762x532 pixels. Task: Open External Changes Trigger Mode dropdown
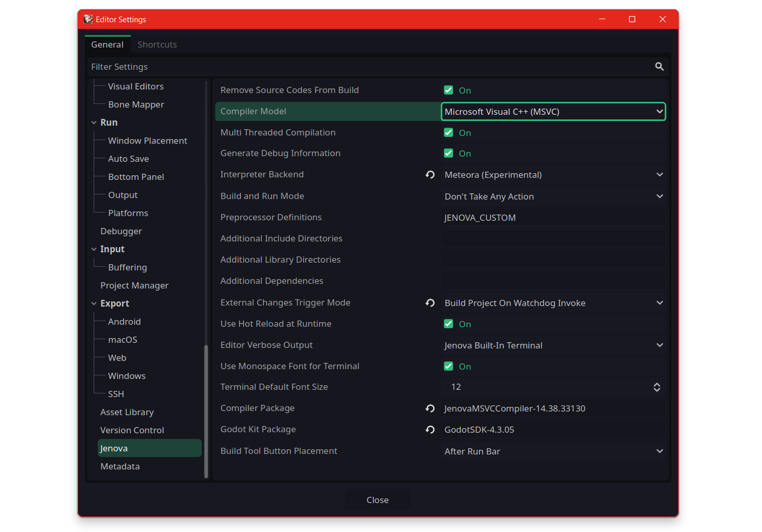click(x=553, y=303)
